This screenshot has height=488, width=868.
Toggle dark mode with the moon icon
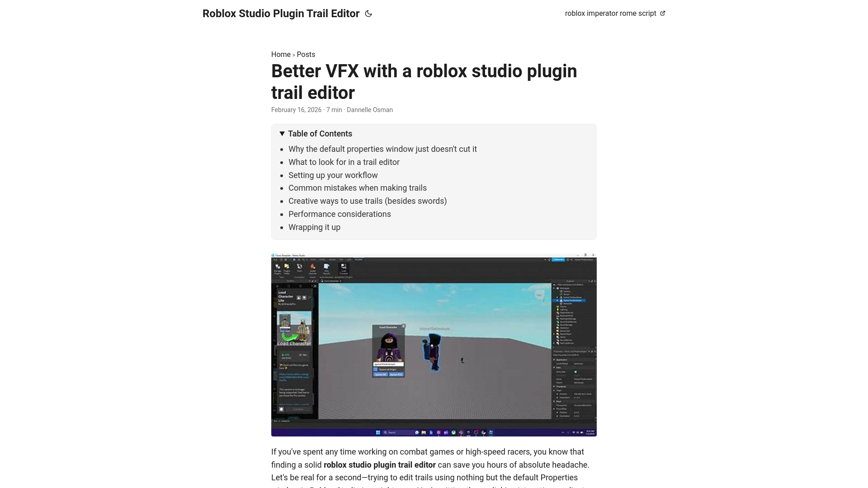point(368,14)
